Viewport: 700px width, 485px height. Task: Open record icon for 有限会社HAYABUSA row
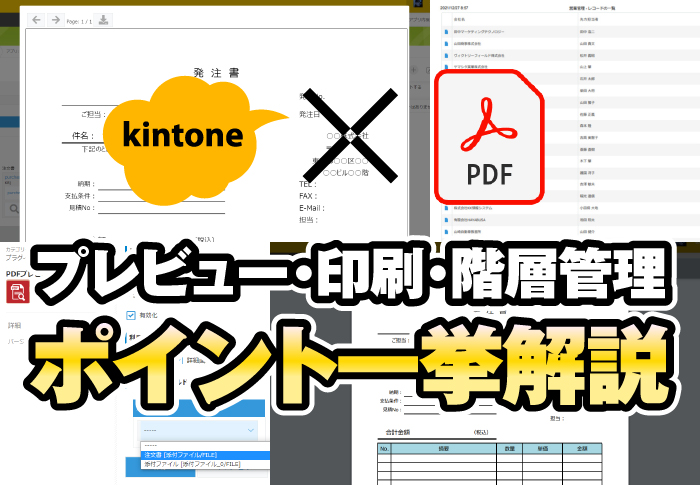click(x=446, y=220)
